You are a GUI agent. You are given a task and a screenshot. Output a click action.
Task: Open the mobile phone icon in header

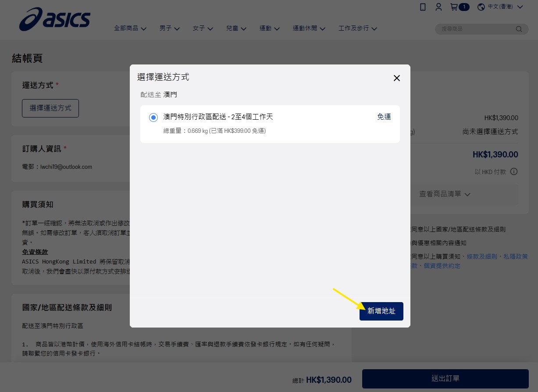[x=423, y=7]
